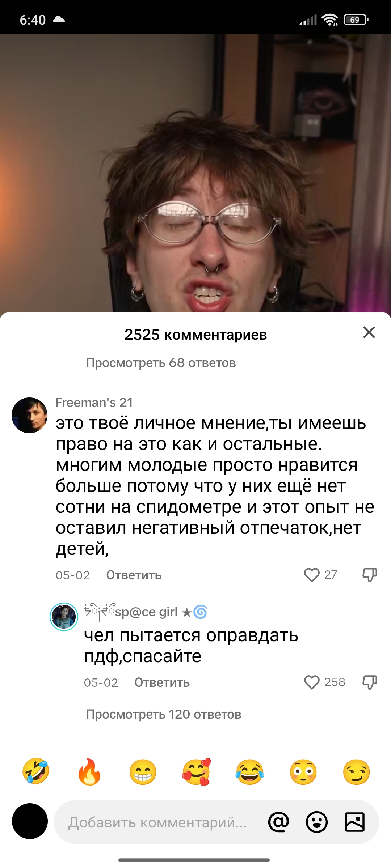391x868 pixels.
Task: Focus the add comment text field
Action: (x=158, y=822)
